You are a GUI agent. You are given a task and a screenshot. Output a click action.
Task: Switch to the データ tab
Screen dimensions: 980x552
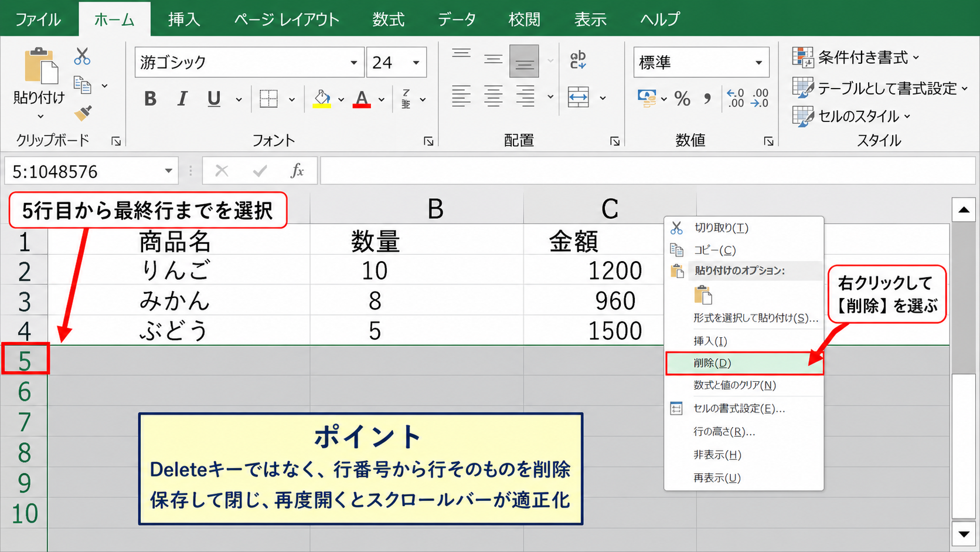[457, 19]
